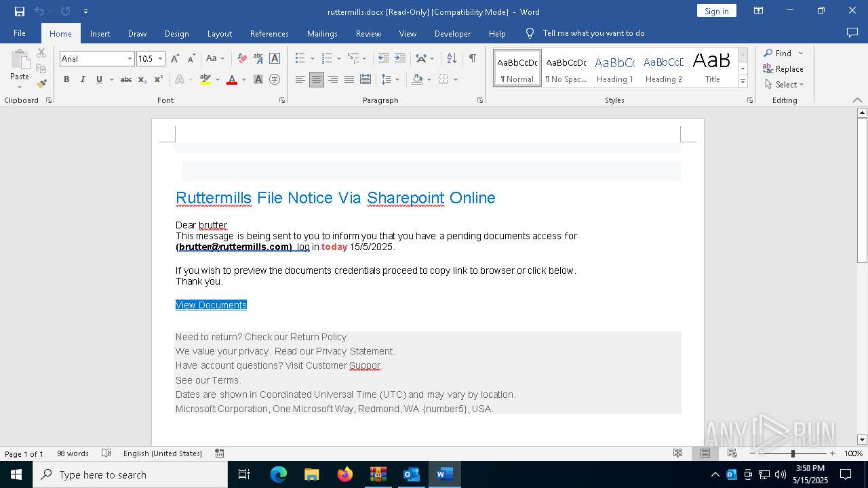
Task: Click the Paste clipboard icon
Action: 20,59
